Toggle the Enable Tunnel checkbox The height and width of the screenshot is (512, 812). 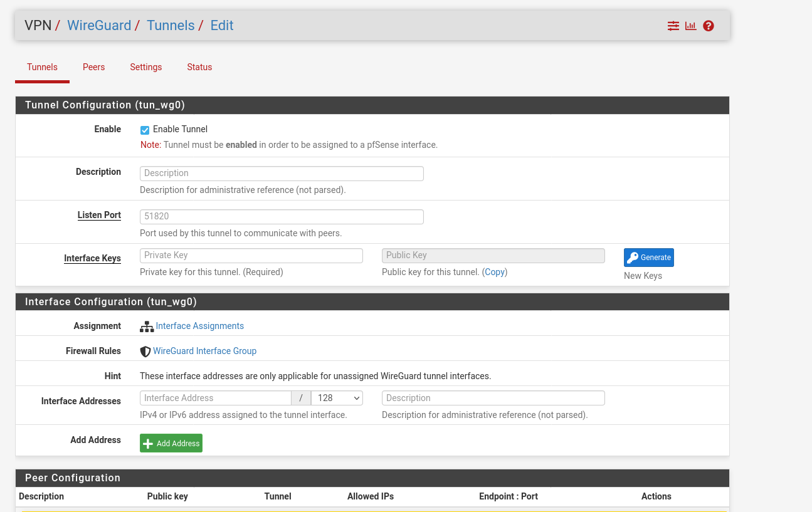click(145, 130)
